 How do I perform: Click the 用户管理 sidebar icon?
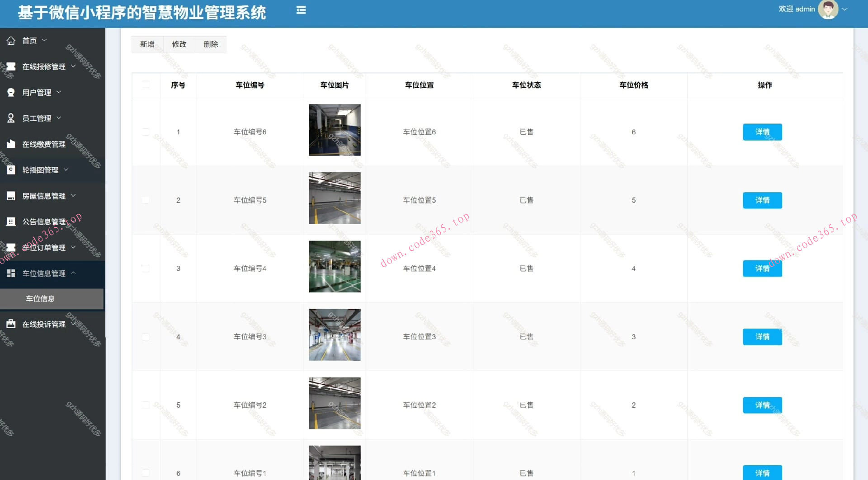coord(11,92)
